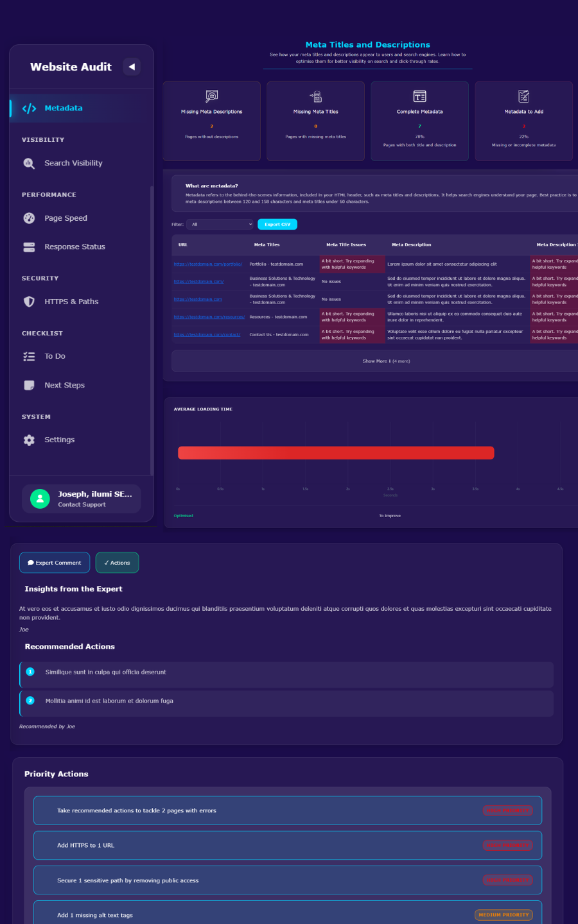Open Settings via the gear icon

click(29, 440)
